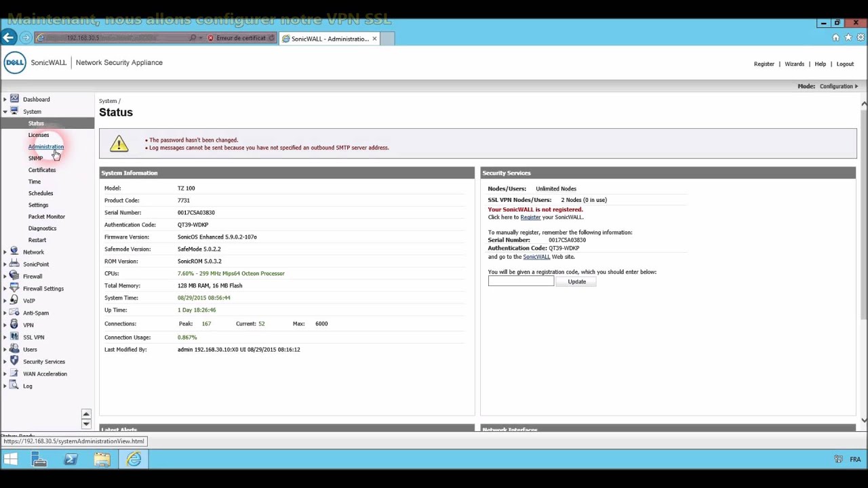Open PowerShell from the taskbar
This screenshot has height=488, width=868.
(71, 460)
